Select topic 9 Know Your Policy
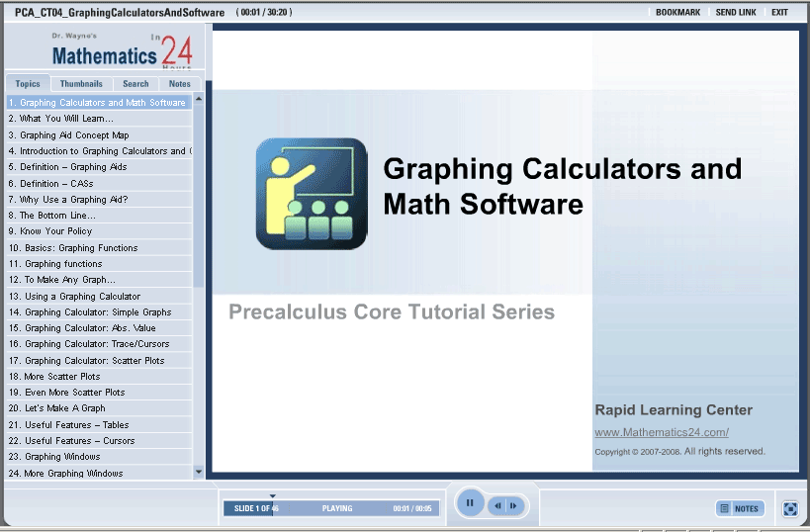This screenshot has width=810, height=532. pyautogui.click(x=99, y=230)
